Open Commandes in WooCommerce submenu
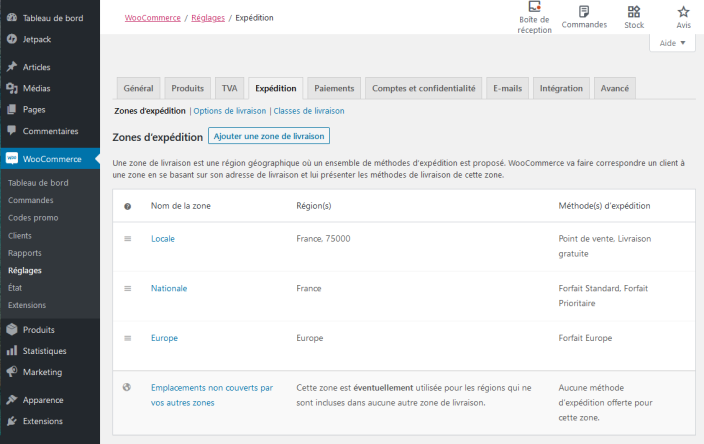704x444 pixels. pos(31,200)
